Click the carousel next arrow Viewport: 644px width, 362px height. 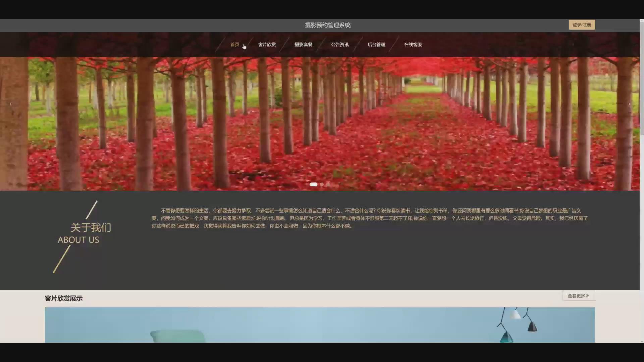(629, 104)
